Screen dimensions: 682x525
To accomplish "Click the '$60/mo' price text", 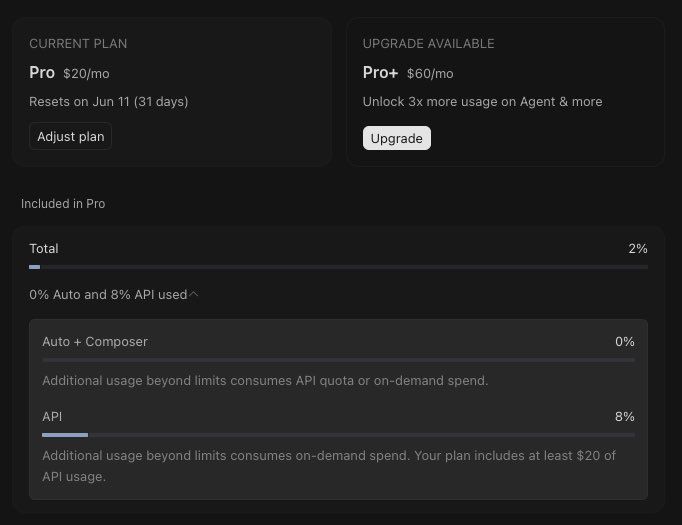I will pos(430,74).
